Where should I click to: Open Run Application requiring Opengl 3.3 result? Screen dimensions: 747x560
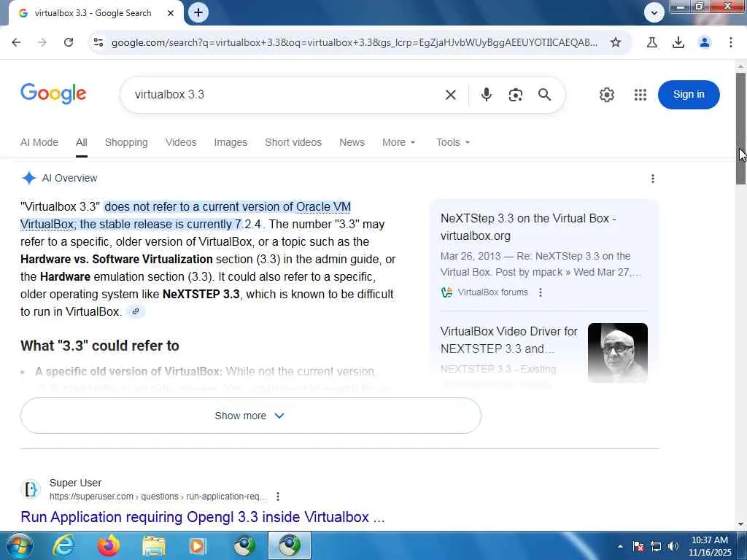(203, 517)
